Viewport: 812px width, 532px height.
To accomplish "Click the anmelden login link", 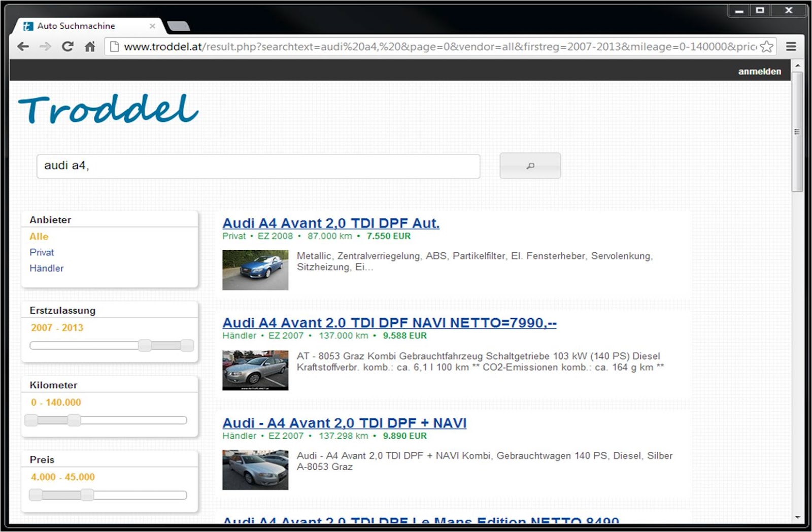I will point(759,72).
